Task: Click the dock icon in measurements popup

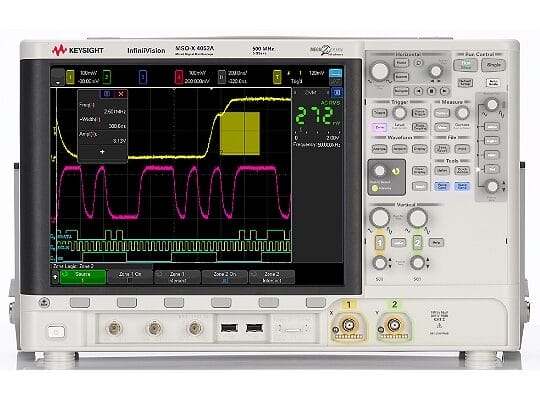Action: click(107, 94)
